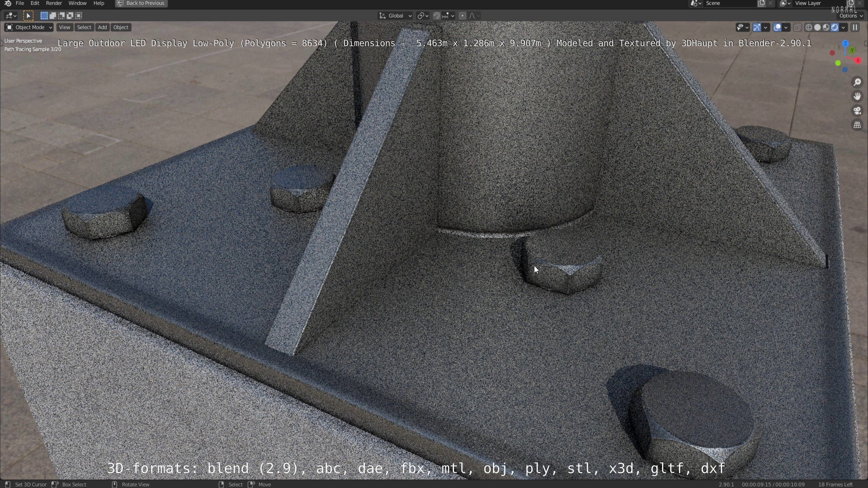Open the snapping options dropdown
Image resolution: width=868 pixels, height=488 pixels.
[x=448, y=16]
